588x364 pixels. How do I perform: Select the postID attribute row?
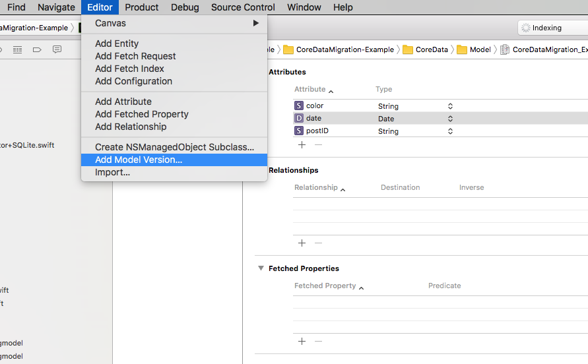click(440, 131)
